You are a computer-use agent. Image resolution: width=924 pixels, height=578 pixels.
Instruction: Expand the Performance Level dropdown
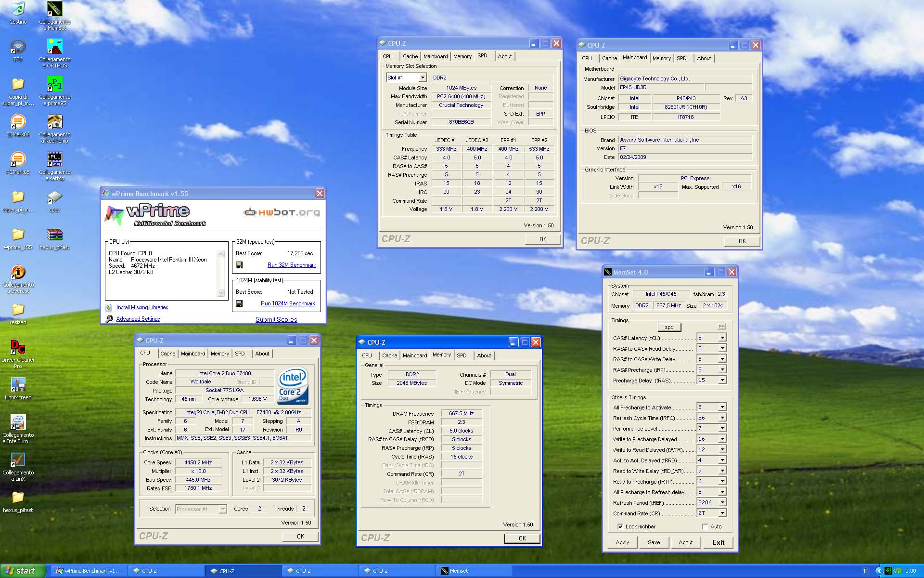722,428
